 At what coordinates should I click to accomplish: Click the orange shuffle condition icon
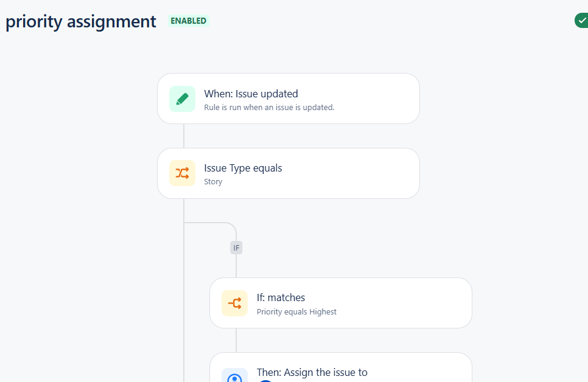click(x=182, y=173)
